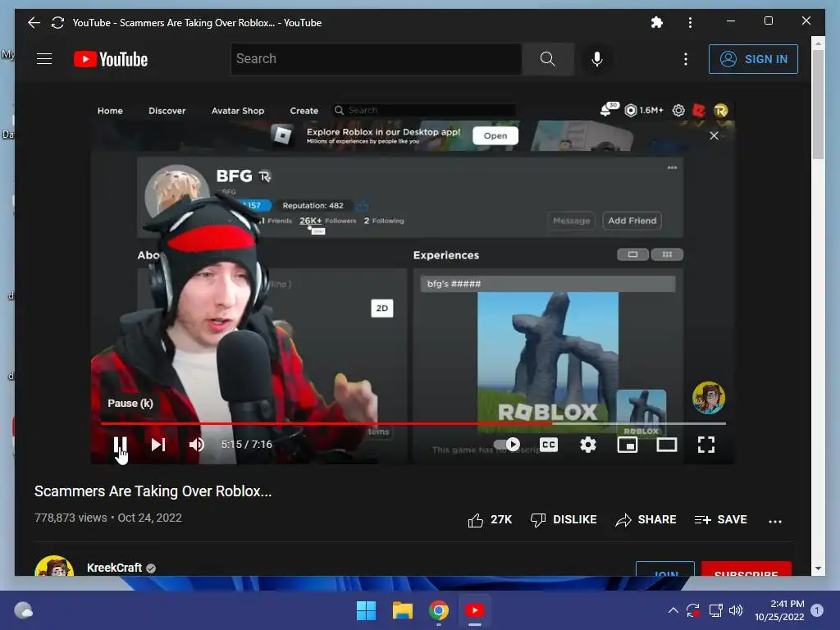This screenshot has width=840, height=630.
Task: Click the channel watermark avatar in video
Action: [x=708, y=398]
